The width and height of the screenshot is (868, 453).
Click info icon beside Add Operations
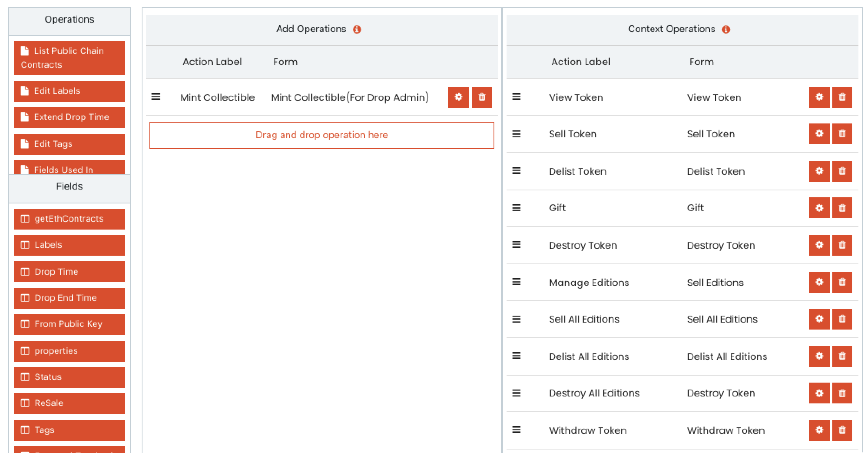tap(357, 30)
